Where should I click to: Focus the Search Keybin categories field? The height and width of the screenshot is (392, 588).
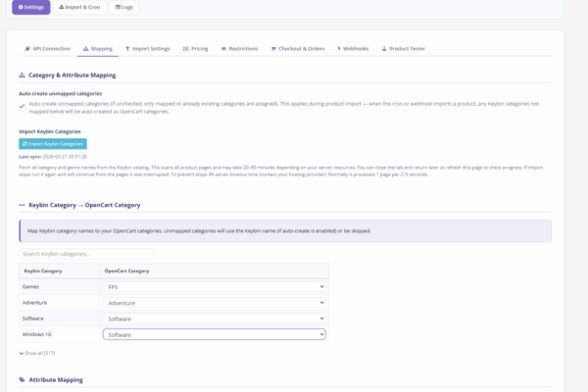(x=86, y=254)
